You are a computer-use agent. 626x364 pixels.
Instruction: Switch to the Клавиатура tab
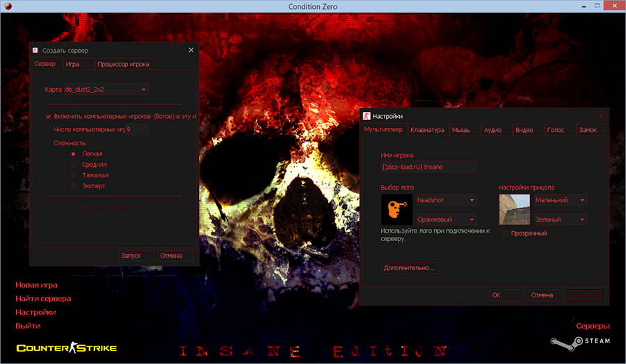428,130
